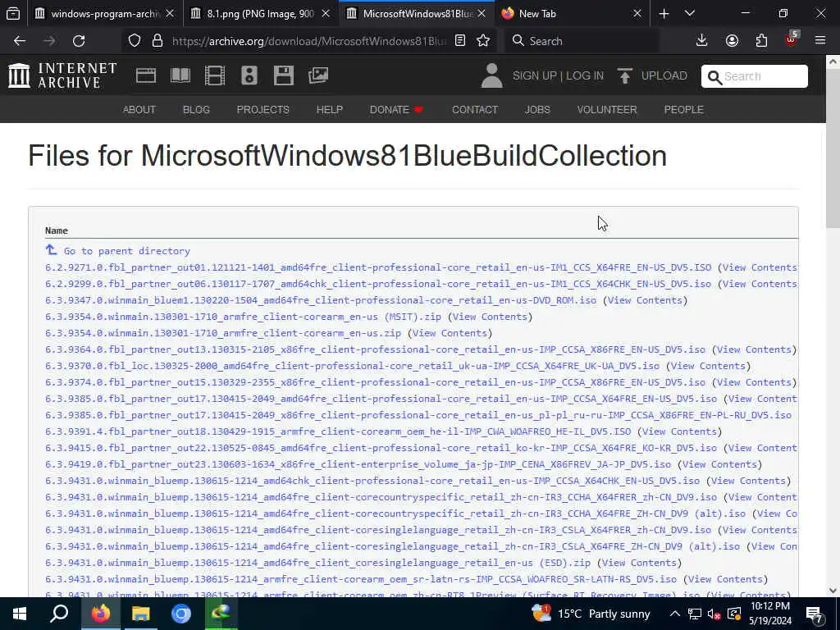Viewport: 840px width, 630px height.
Task: Open the tracking protection shield icon
Action: (135, 41)
